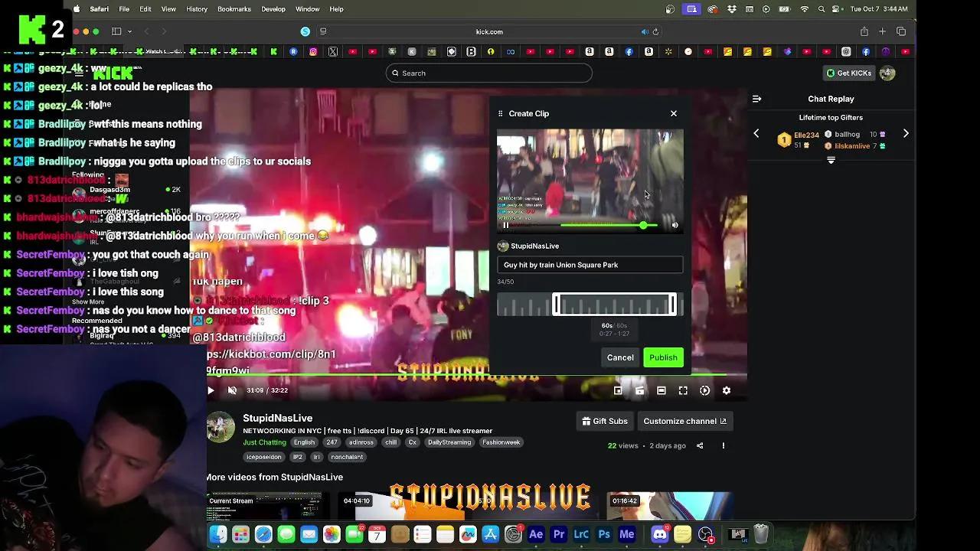Viewport: 980px width, 551px height.
Task: Open Premiere Pro from the Dock
Action: pos(559,534)
